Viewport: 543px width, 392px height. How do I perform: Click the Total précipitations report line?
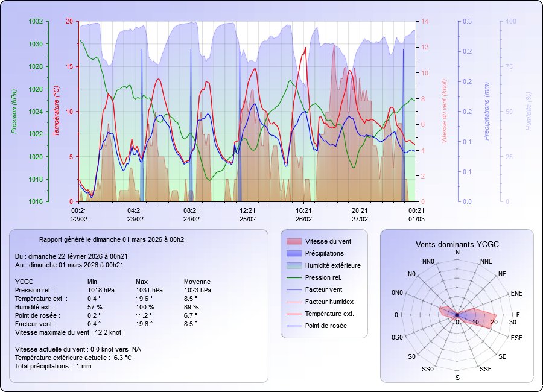[53, 366]
